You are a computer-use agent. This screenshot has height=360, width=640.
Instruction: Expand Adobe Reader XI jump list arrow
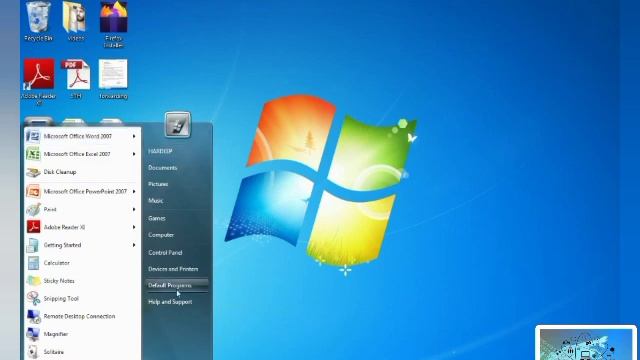[x=134, y=227]
